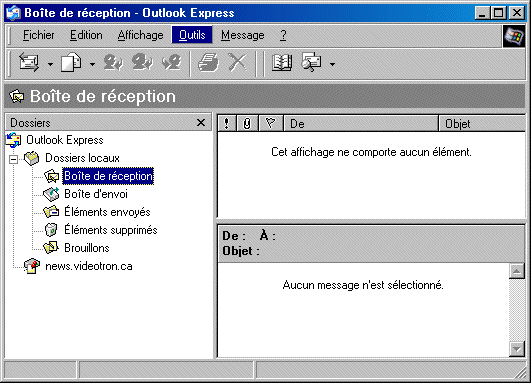Select the news.videotron.ca news server
This screenshot has height=383, width=531.
(89, 266)
